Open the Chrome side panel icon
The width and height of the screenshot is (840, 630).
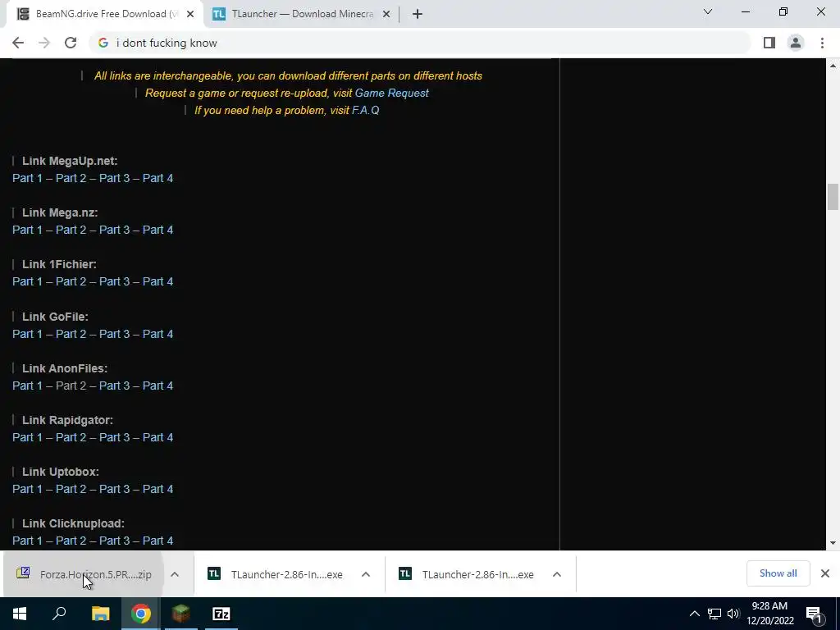769,43
